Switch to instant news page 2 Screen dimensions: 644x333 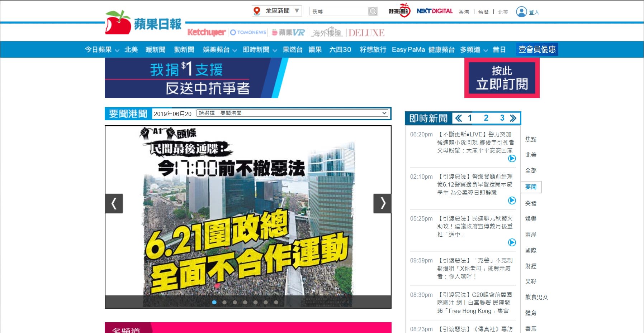pyautogui.click(x=486, y=118)
